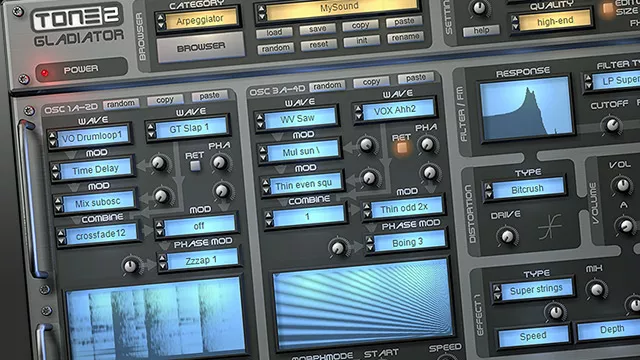Click the knob beside Time Delay
The image size is (640, 360).
coord(159,163)
